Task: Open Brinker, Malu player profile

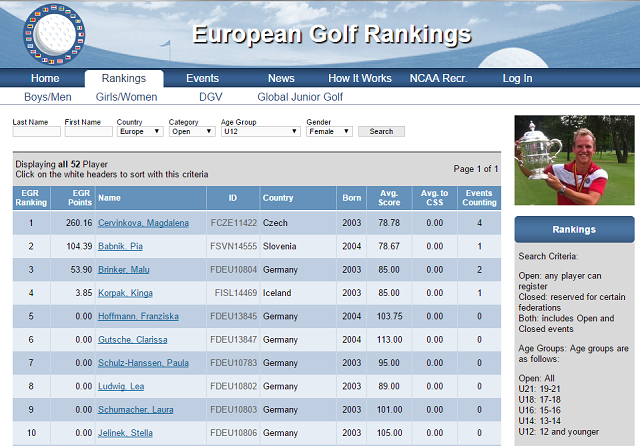Action: click(124, 270)
